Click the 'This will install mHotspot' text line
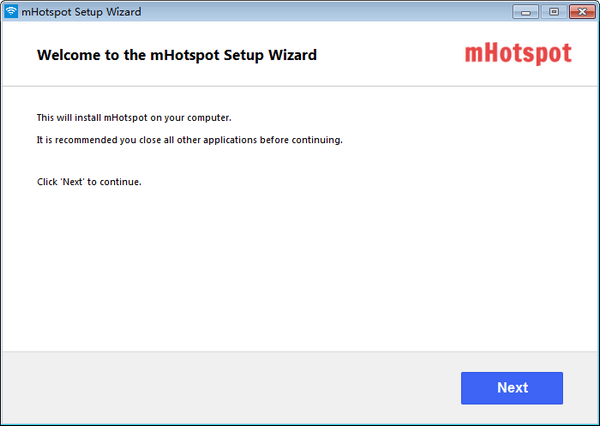This screenshot has height=426, width=600. point(133,118)
